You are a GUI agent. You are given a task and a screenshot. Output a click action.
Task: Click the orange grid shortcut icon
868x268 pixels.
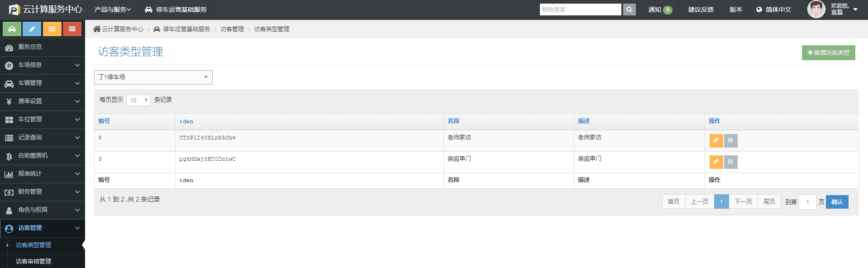pos(52,29)
